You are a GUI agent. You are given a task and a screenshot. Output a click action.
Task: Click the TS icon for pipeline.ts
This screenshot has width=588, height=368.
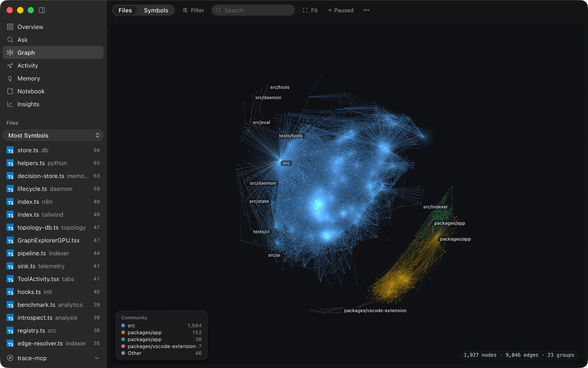coord(10,253)
